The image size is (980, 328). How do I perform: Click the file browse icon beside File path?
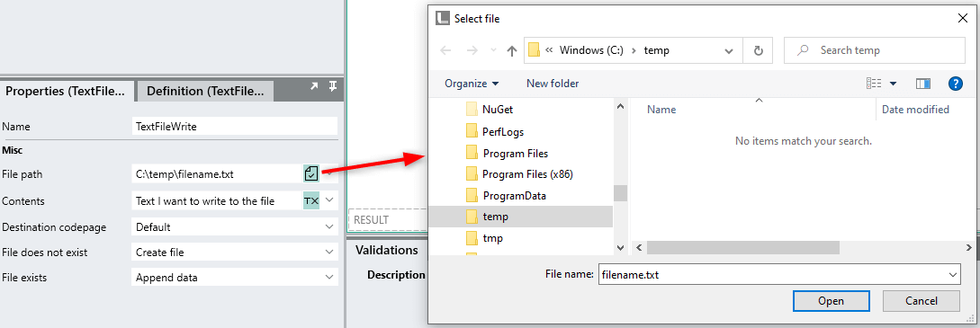(311, 174)
